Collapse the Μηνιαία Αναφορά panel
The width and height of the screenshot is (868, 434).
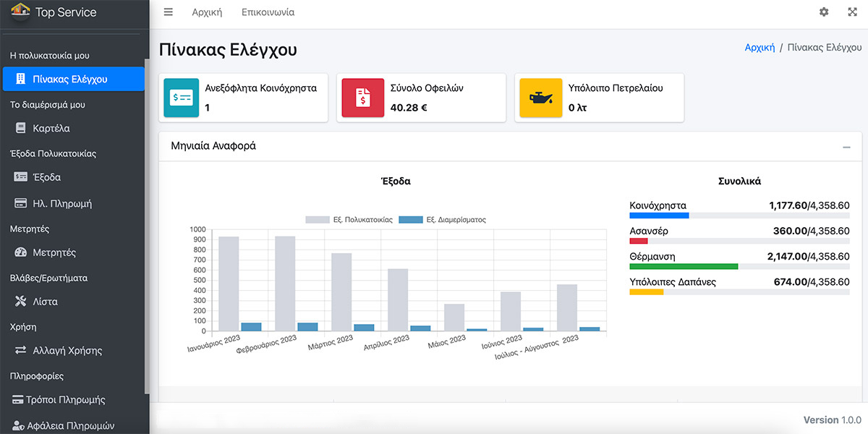coord(846,147)
